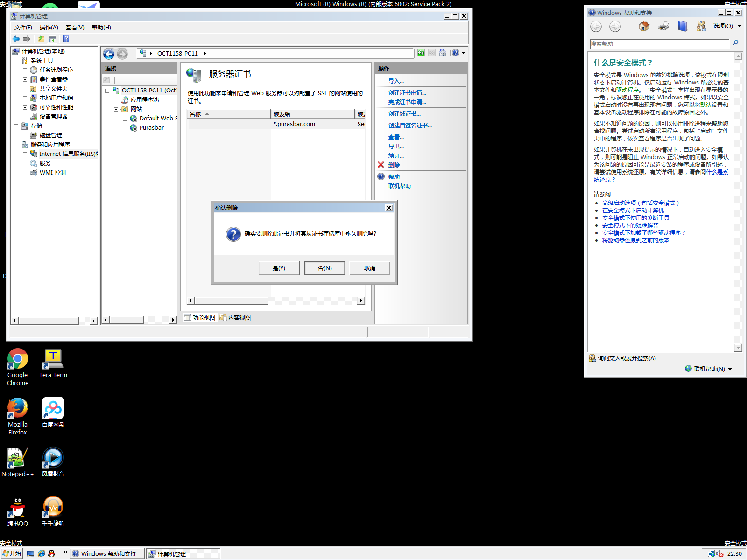Expand Internet 信息服务(IIS) node

click(25, 154)
